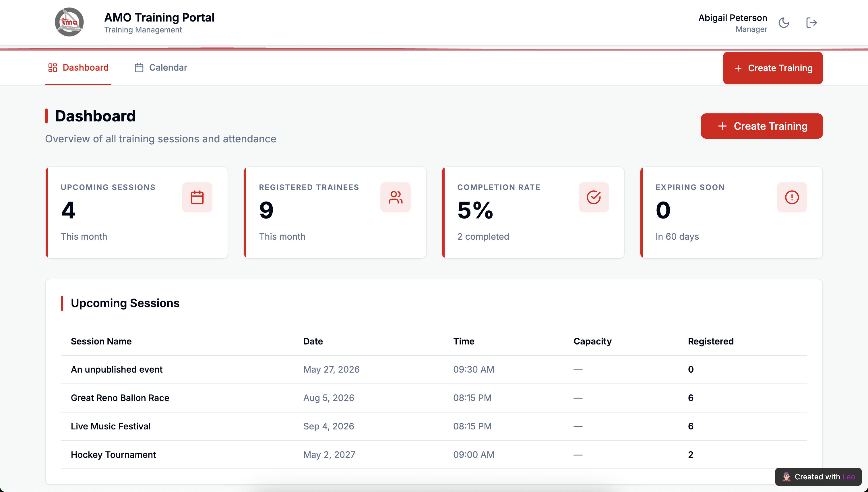
Task: Click the checkmark icon in Completion Rate card
Action: 594,197
